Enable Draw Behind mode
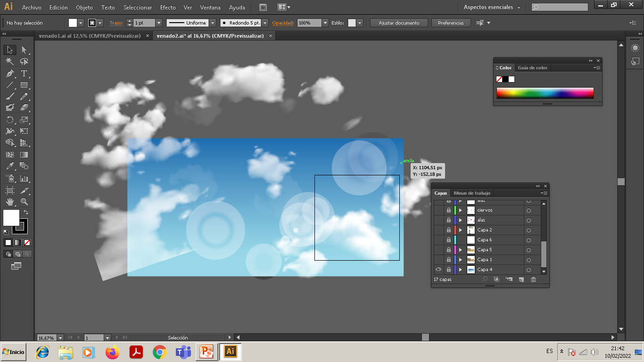This screenshot has width=644, height=362. [17, 254]
